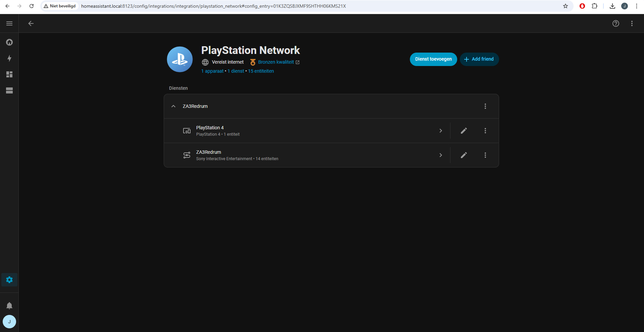Open the PlayStation 4 row overflow menu

(485, 131)
